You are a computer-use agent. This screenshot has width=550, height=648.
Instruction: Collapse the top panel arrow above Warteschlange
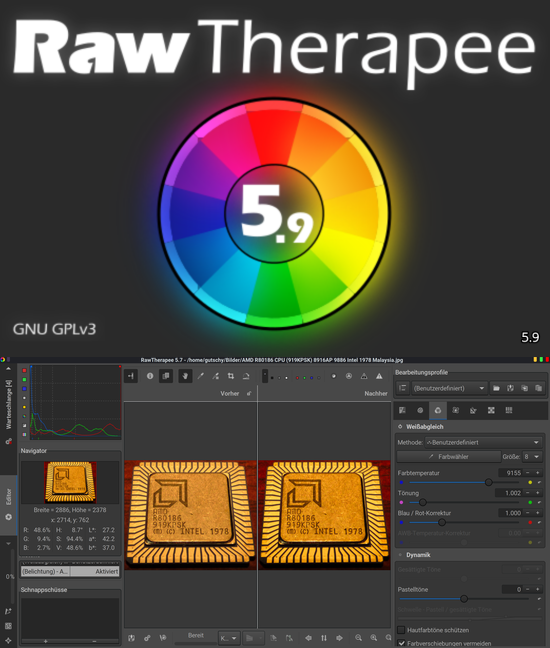coord(8,369)
